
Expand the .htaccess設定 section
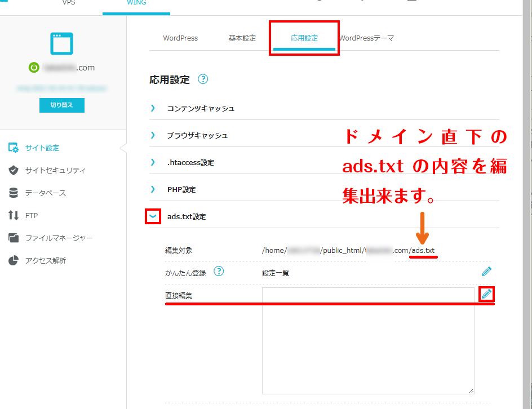coord(153,162)
